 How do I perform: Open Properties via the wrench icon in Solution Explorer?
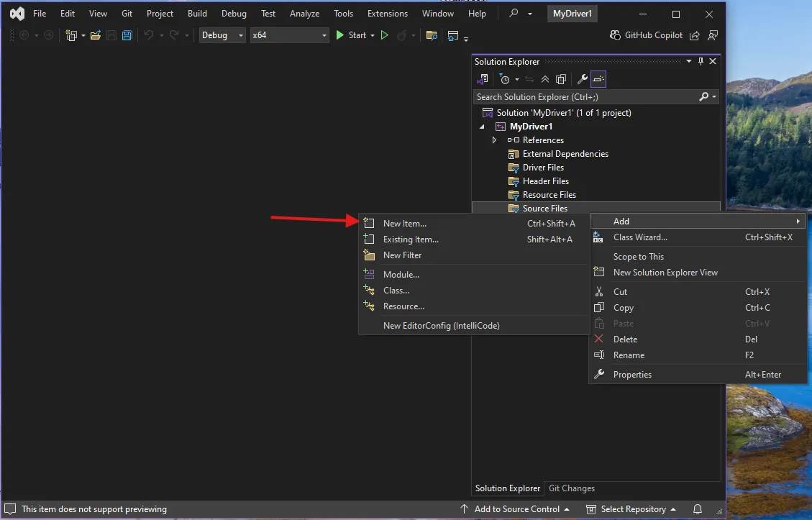pyautogui.click(x=582, y=79)
